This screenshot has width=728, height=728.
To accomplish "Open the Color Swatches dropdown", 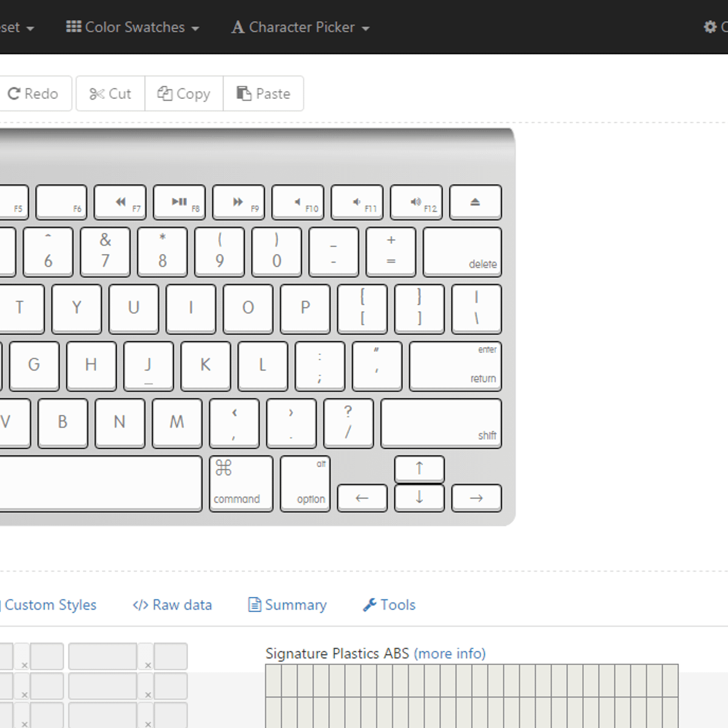I will pos(132,27).
